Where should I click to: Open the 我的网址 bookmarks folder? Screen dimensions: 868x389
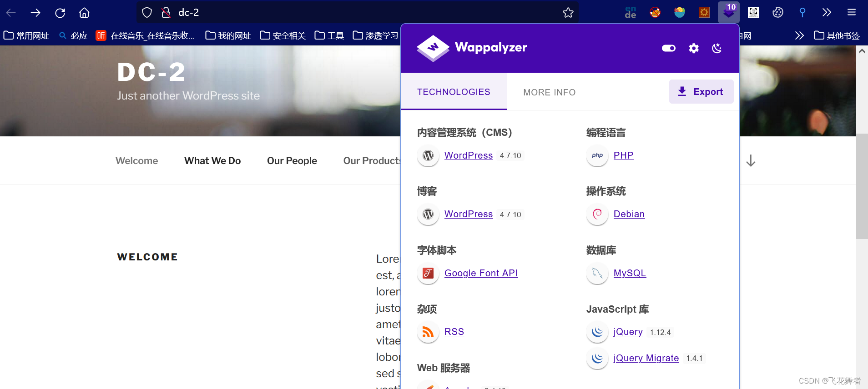click(228, 35)
